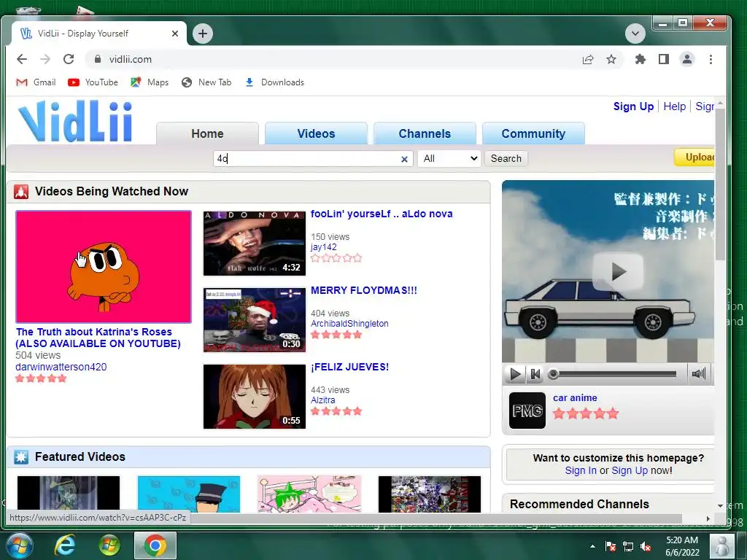Bookmark this tab with the star icon
The width and height of the screenshot is (747, 560).
click(x=611, y=59)
